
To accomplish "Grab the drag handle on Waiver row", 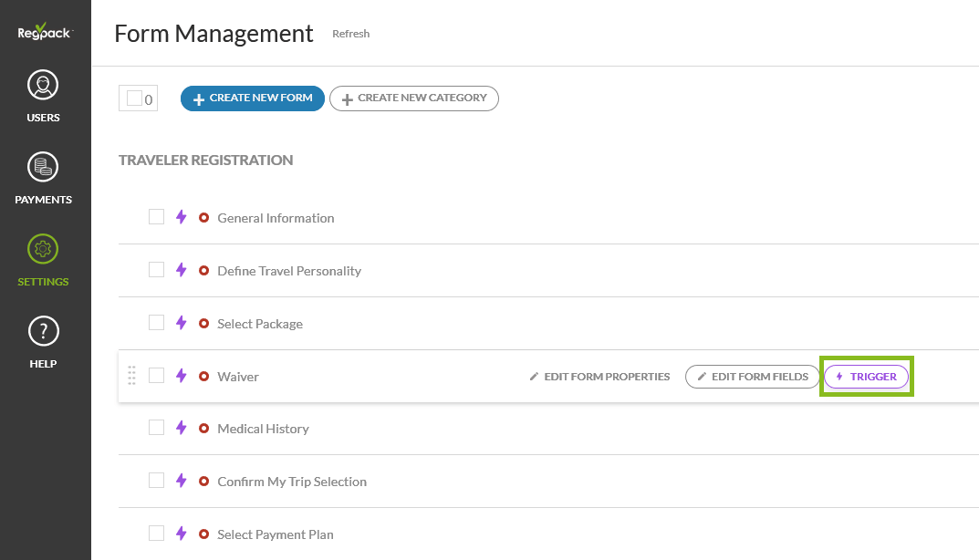I will [x=131, y=375].
